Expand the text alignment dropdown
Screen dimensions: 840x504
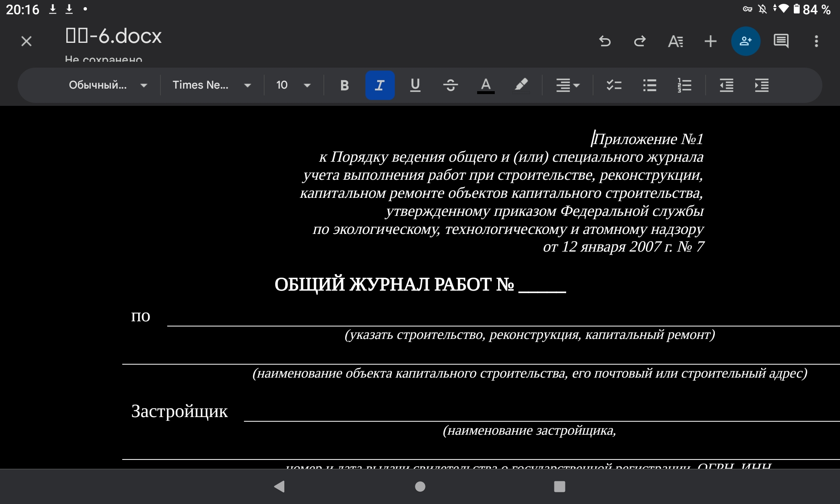pos(567,85)
